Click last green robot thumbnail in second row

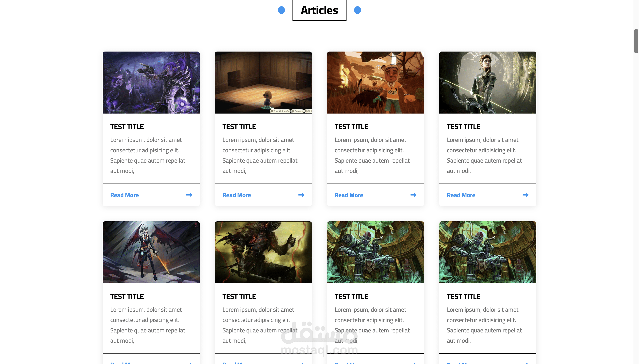click(487, 252)
